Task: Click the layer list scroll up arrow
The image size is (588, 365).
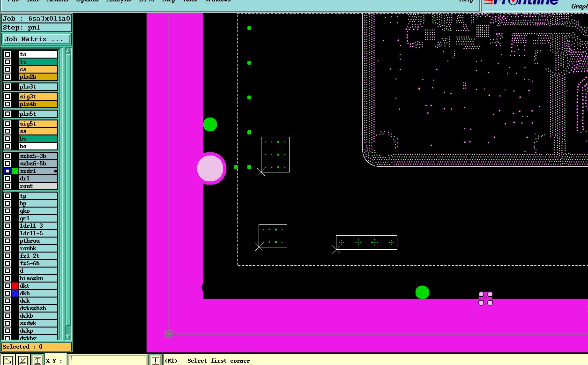Action: 68,51
